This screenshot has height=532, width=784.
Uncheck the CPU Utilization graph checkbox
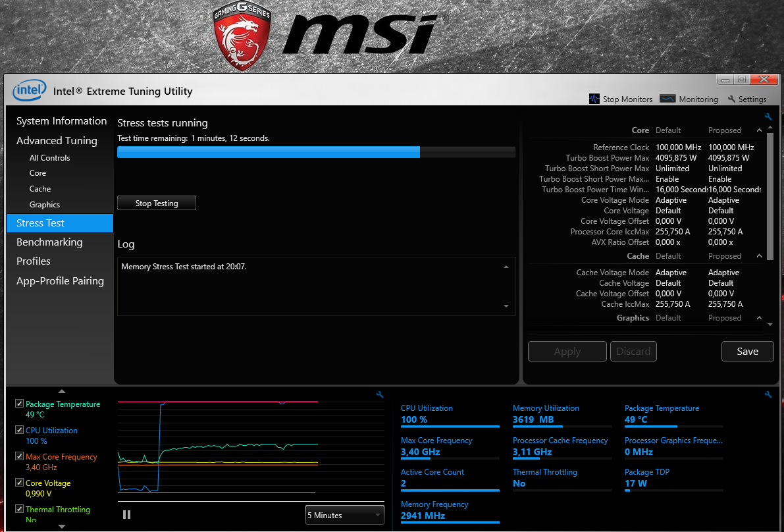[x=20, y=430]
